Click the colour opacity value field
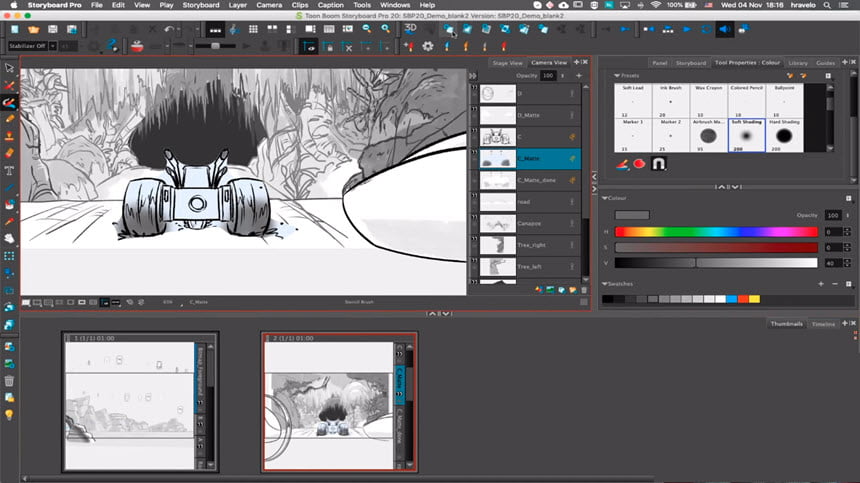Viewport: 860px width, 483px height. (x=833, y=215)
